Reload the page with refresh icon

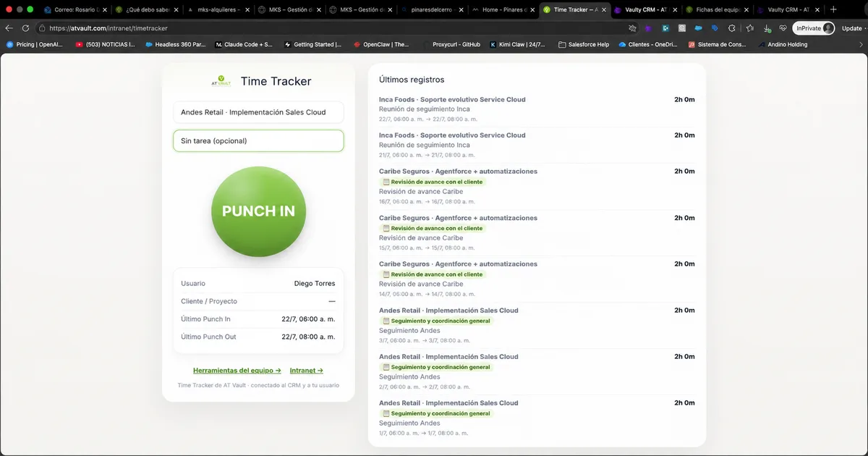click(25, 28)
